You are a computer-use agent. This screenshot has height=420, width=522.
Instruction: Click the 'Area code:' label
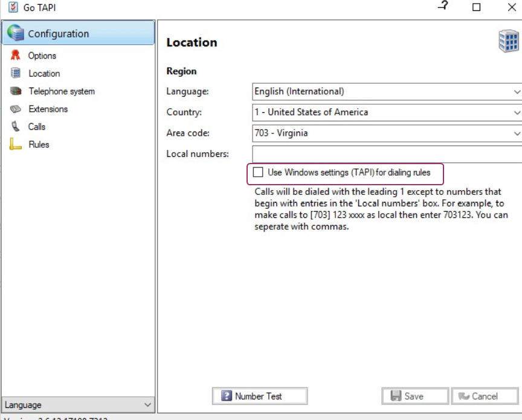point(188,133)
